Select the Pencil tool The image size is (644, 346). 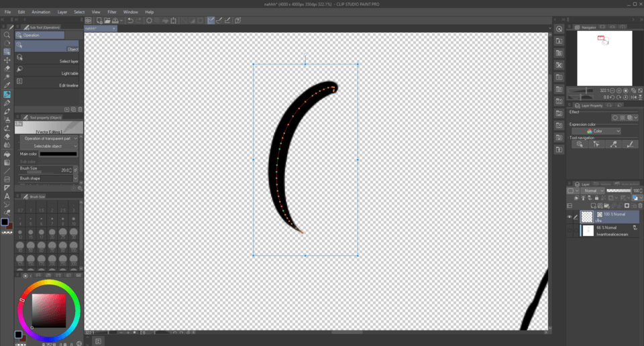(x=7, y=103)
